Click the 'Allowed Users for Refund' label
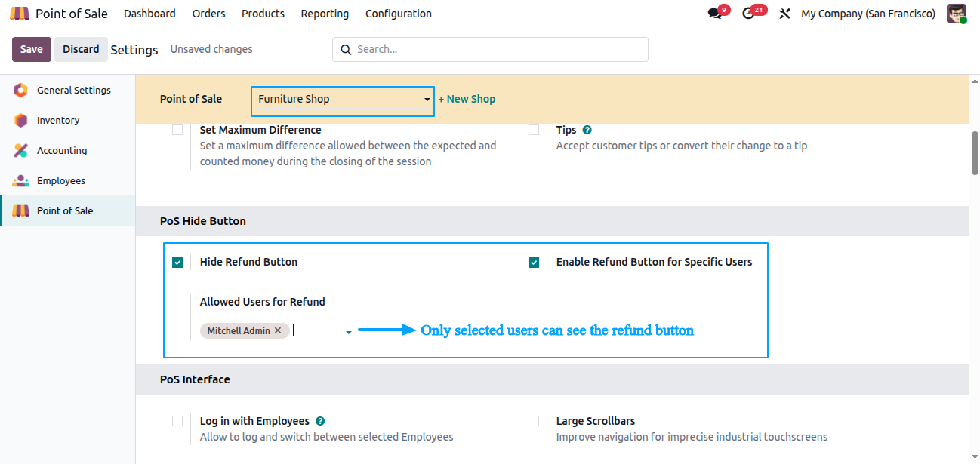 coord(263,302)
